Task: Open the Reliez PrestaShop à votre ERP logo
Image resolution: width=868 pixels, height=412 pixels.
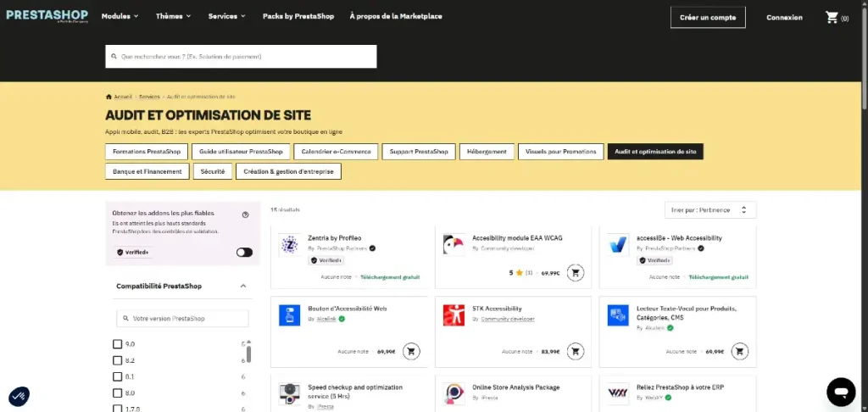Action: 618,393
